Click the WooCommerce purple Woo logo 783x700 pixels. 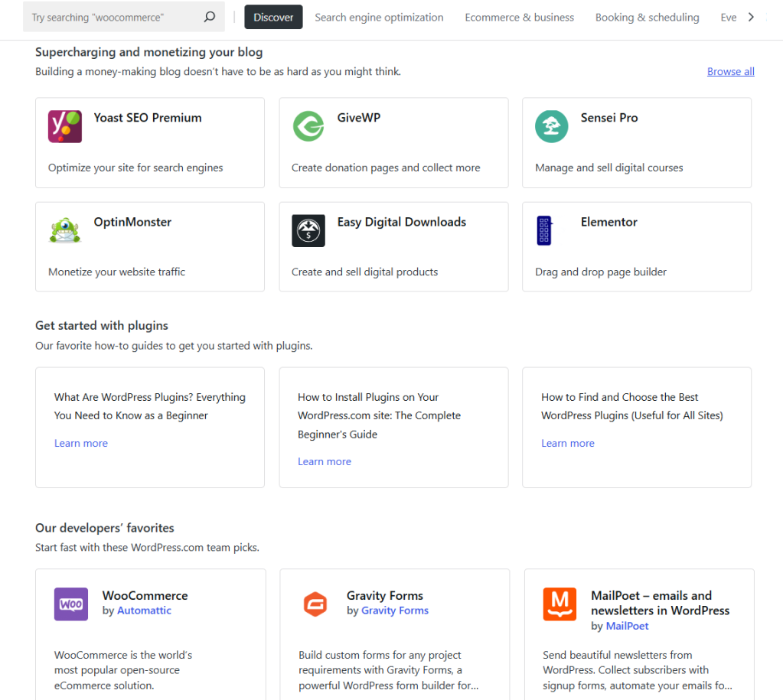click(x=71, y=604)
